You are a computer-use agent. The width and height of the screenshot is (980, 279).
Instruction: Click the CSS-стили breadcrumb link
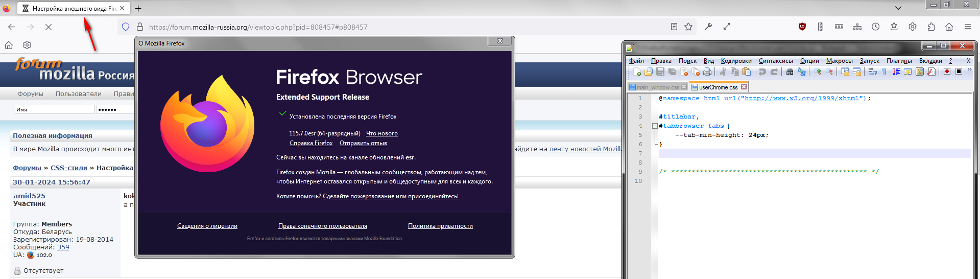point(69,168)
